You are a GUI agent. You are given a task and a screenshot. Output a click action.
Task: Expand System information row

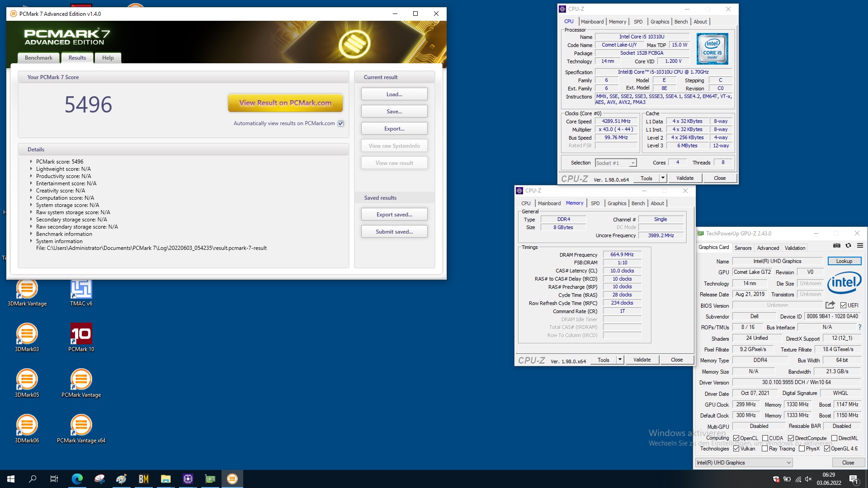(31, 241)
